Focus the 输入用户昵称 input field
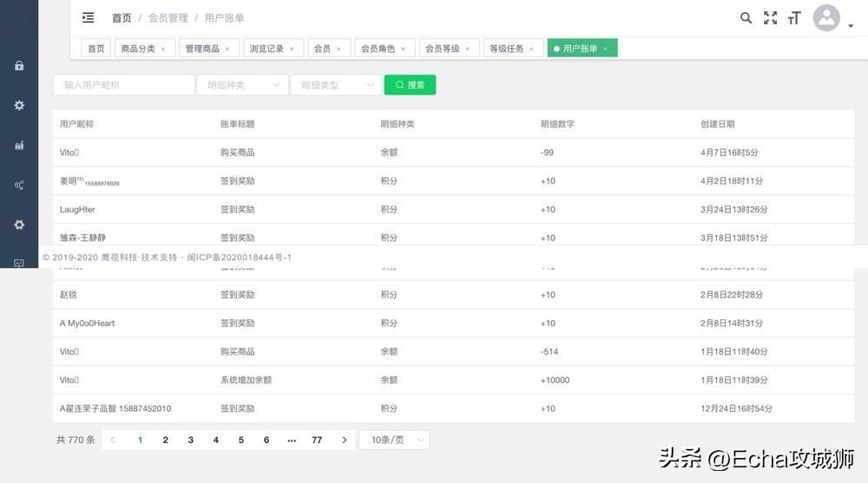 (124, 85)
